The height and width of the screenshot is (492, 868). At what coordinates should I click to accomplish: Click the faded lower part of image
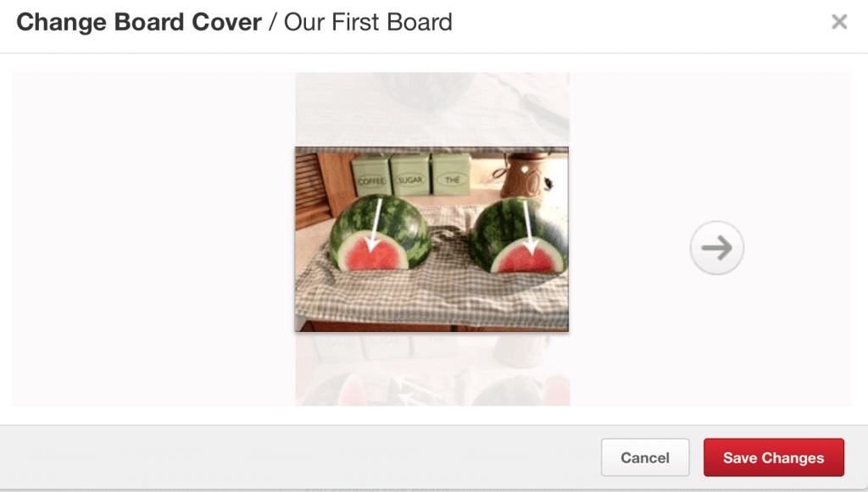[x=432, y=368]
